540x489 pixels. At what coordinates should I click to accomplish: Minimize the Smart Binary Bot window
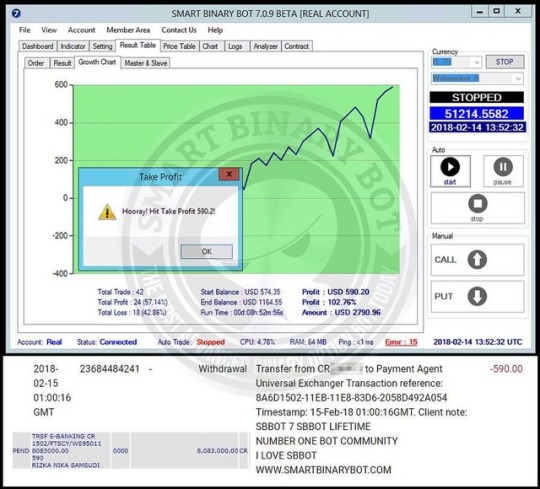479,11
